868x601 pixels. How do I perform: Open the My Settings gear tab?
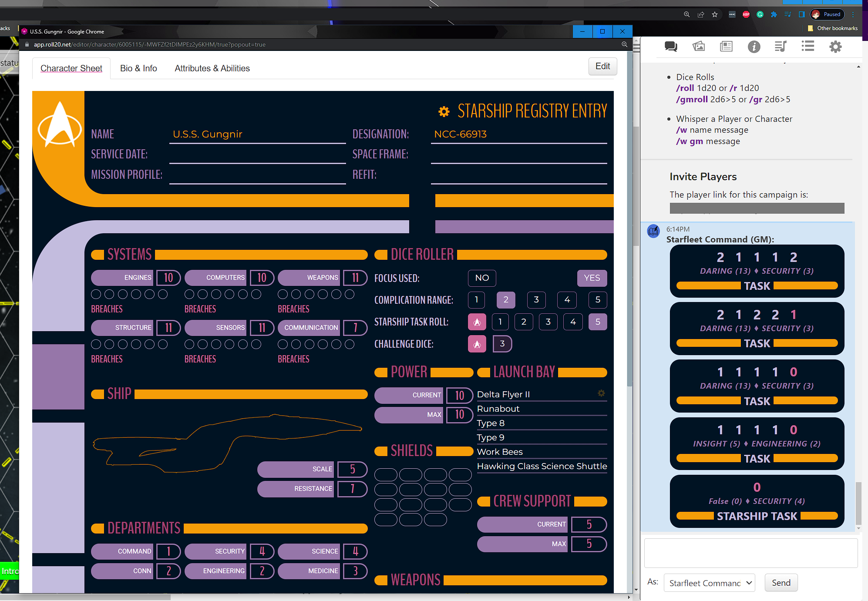click(x=835, y=47)
